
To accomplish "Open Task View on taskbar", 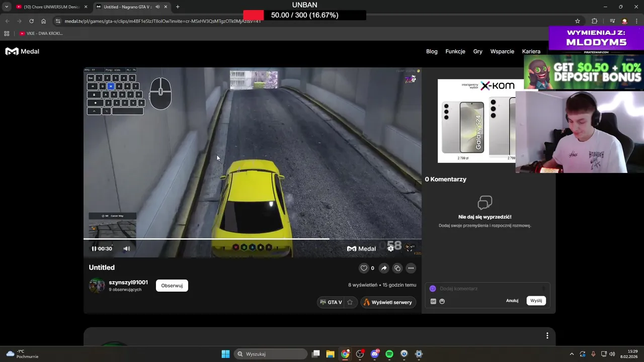I will pyautogui.click(x=316, y=354).
